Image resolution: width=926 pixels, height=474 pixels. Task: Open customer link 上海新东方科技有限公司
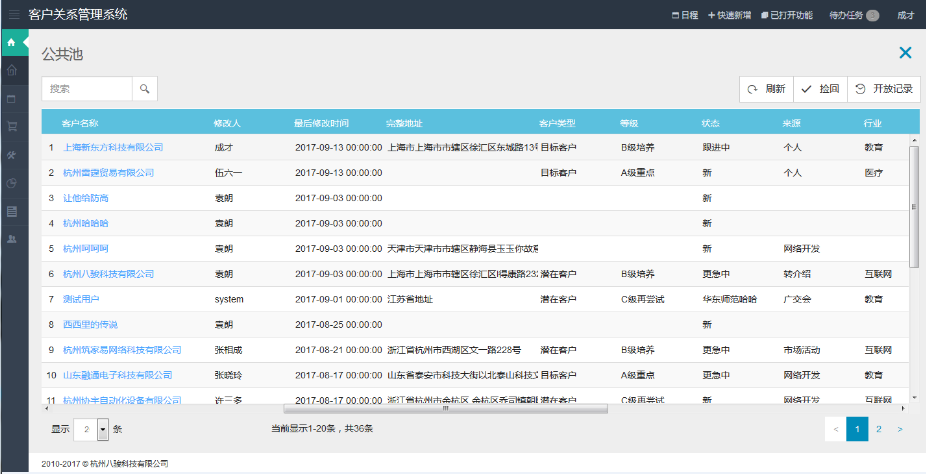[x=113, y=147]
